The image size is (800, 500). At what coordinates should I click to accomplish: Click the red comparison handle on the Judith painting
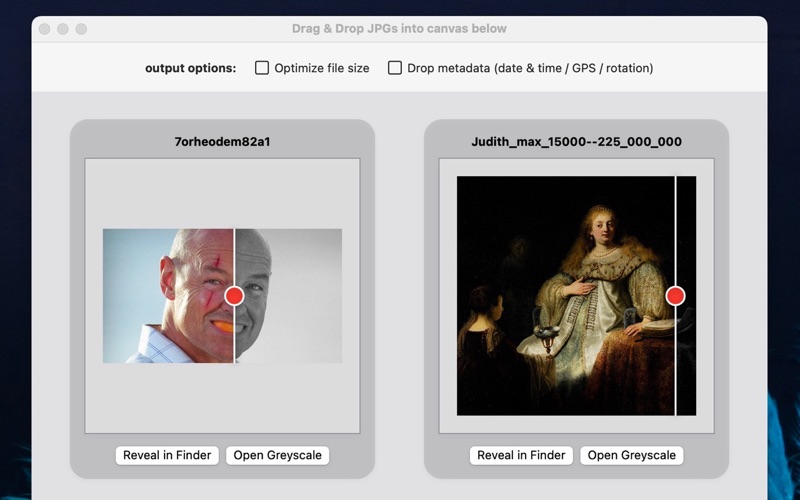(676, 296)
